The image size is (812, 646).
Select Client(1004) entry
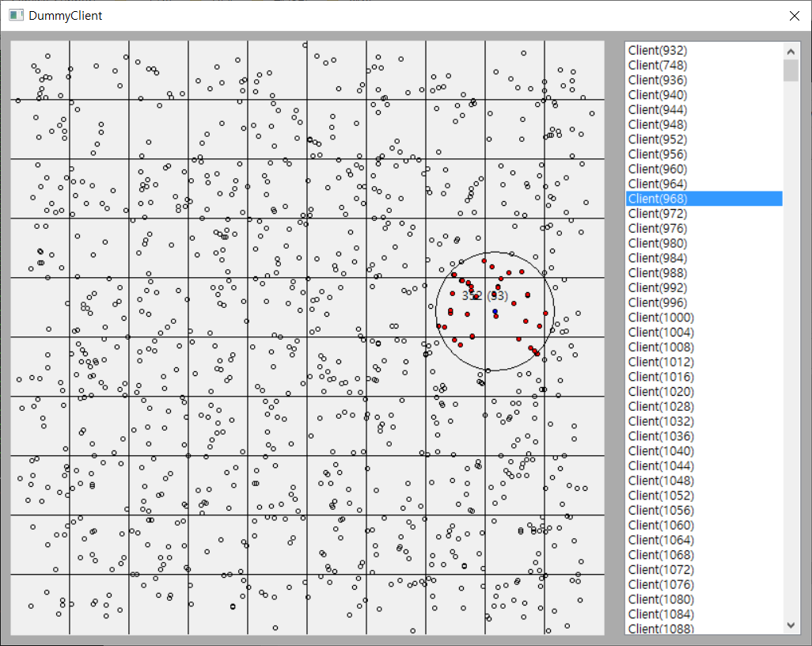(704, 332)
